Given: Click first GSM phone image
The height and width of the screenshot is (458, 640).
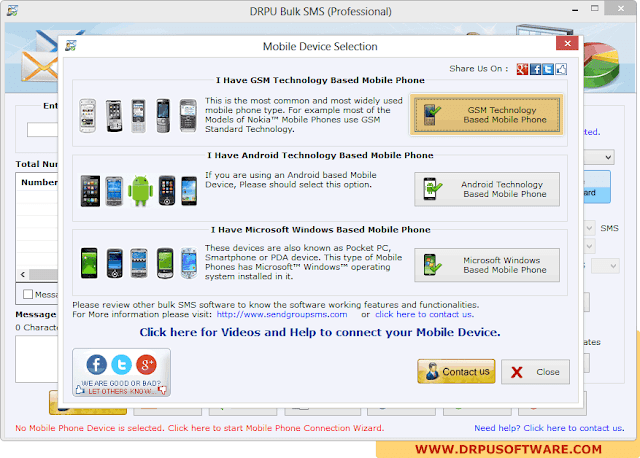Looking at the screenshot, I should coord(87,116).
